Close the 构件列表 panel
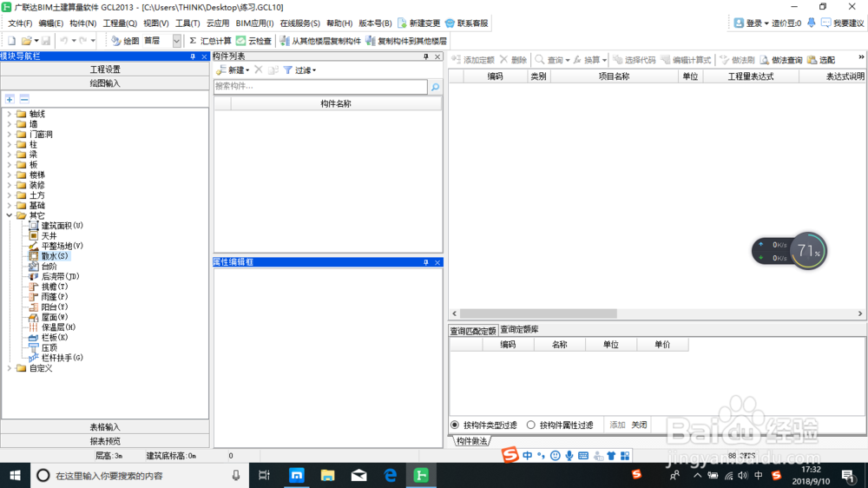The width and height of the screenshot is (868, 488). pos(437,56)
